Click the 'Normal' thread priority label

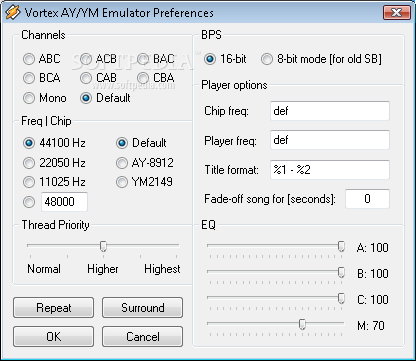click(x=44, y=269)
